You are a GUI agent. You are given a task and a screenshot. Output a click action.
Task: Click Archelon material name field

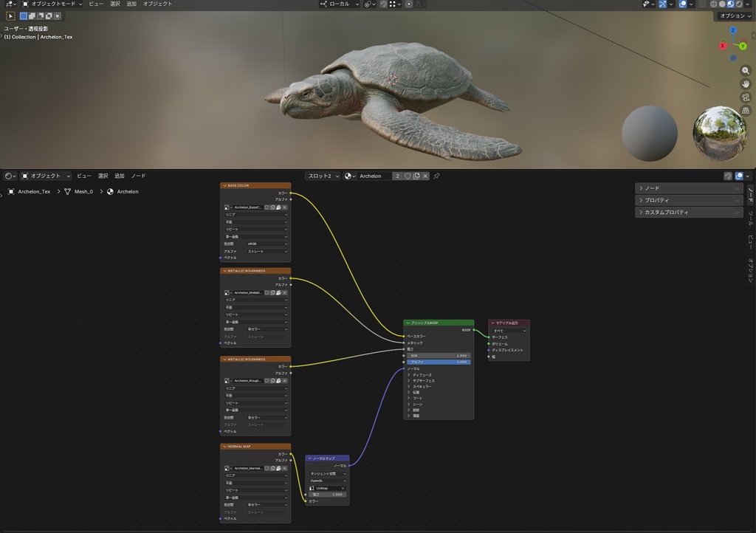[x=374, y=176]
